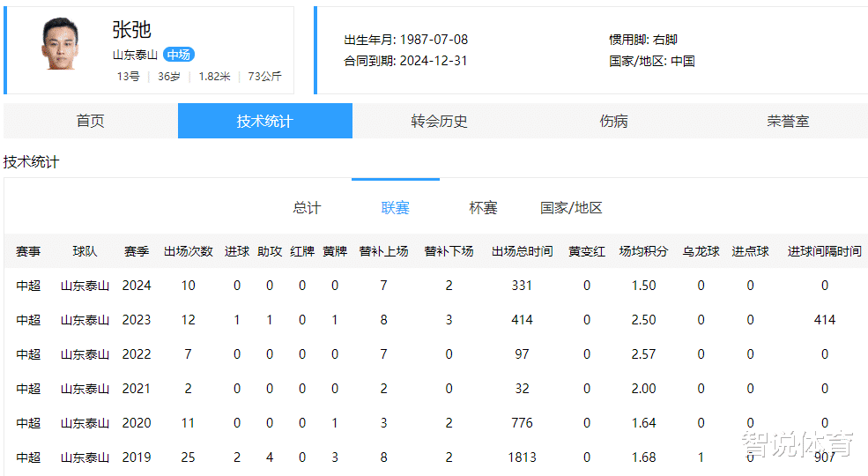Click the 黄变红 column header
Image resolution: width=868 pixels, height=476 pixels.
587,251
